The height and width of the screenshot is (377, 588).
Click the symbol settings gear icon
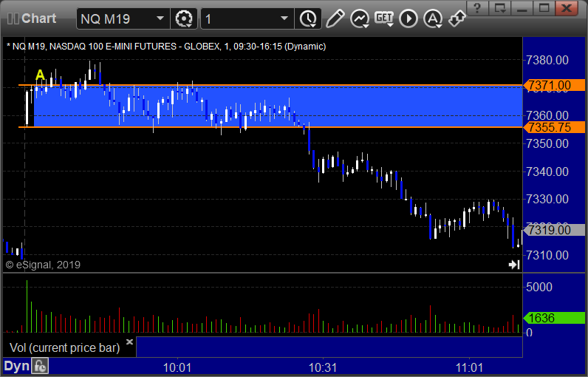(x=184, y=18)
